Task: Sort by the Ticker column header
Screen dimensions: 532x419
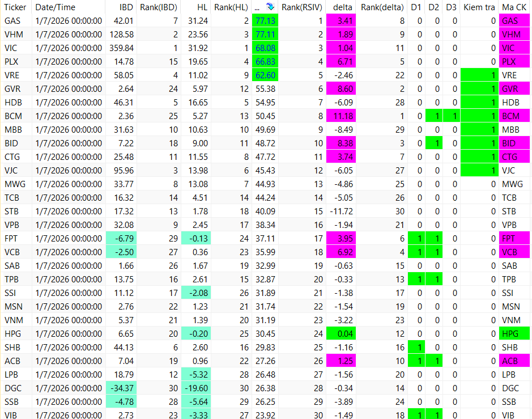Action: tap(15, 7)
